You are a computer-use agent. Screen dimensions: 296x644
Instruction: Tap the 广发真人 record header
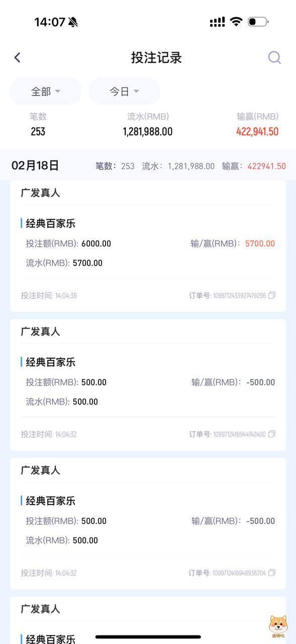40,193
